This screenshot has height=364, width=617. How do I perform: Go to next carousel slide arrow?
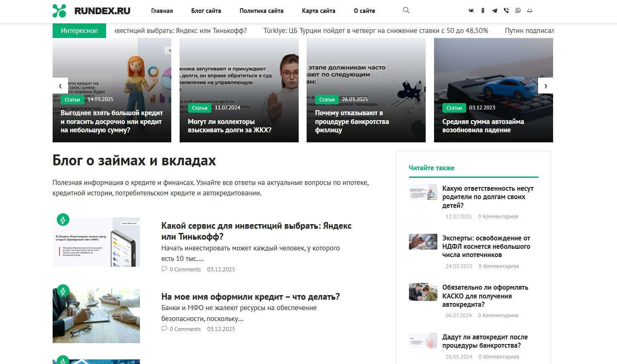click(x=546, y=86)
